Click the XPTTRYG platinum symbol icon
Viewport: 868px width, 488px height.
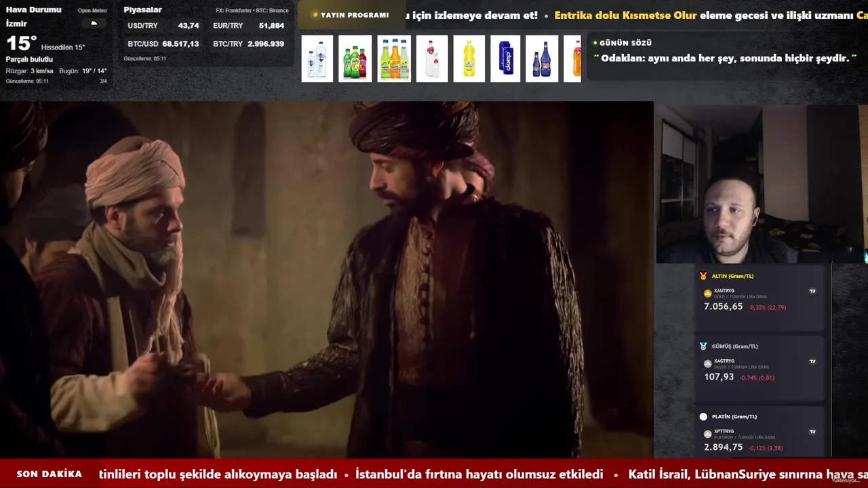coord(708,434)
